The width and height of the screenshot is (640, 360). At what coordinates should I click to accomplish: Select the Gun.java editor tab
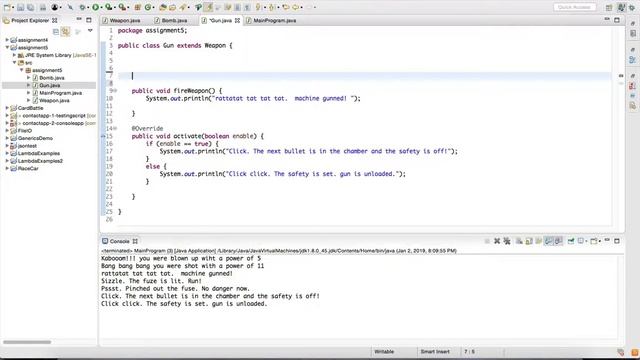[x=220, y=20]
